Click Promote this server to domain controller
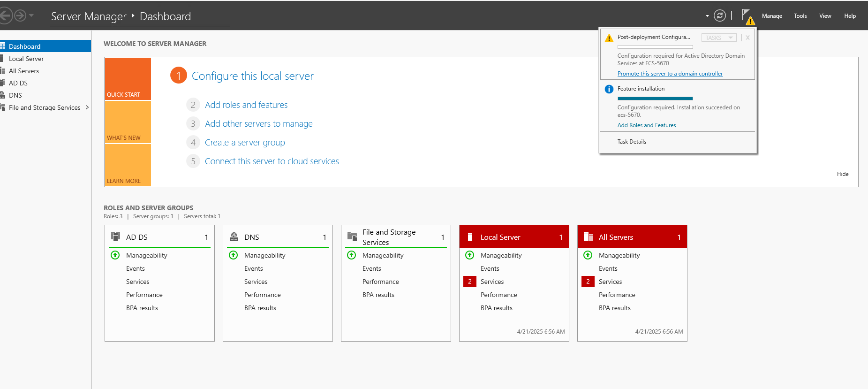 670,74
